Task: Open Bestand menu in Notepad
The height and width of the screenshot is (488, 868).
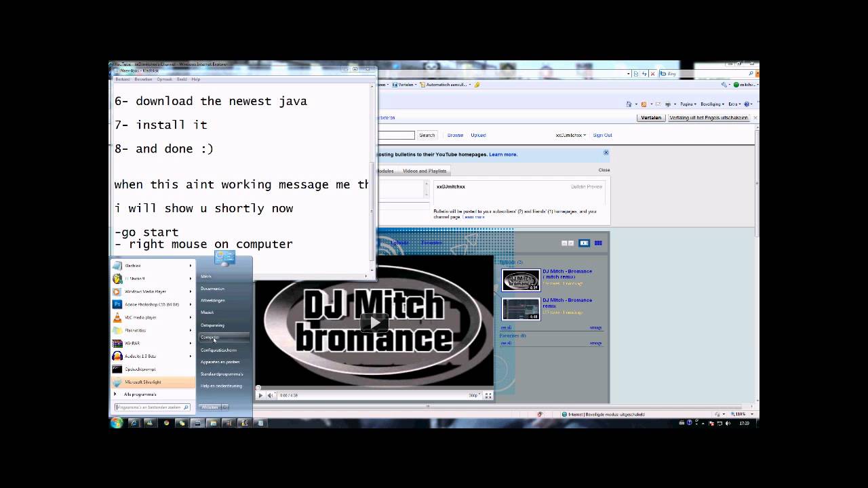Action: coord(123,79)
